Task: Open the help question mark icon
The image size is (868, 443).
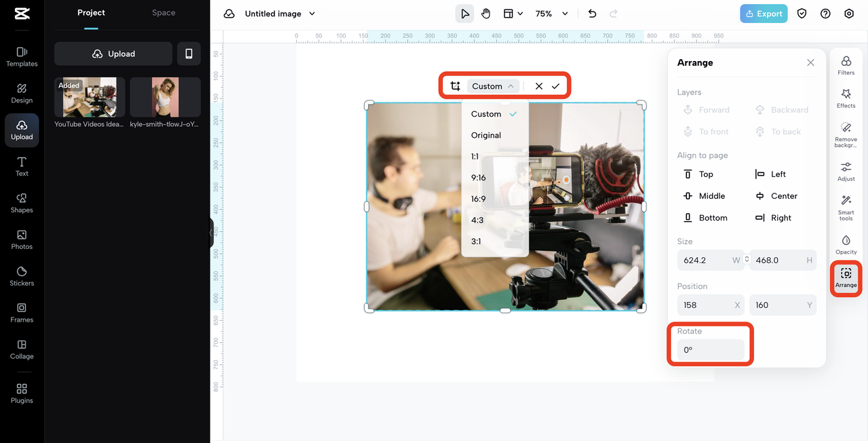Action: coord(825,14)
